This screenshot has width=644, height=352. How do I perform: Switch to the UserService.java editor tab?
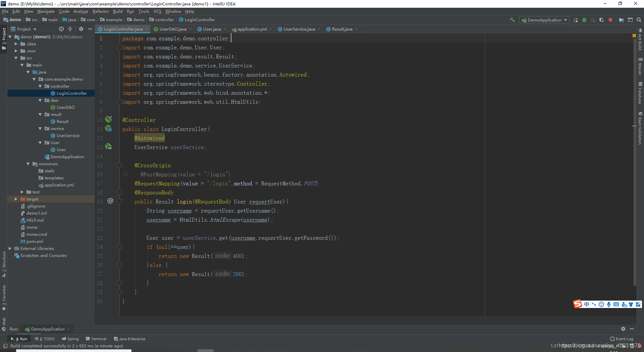pos(299,29)
